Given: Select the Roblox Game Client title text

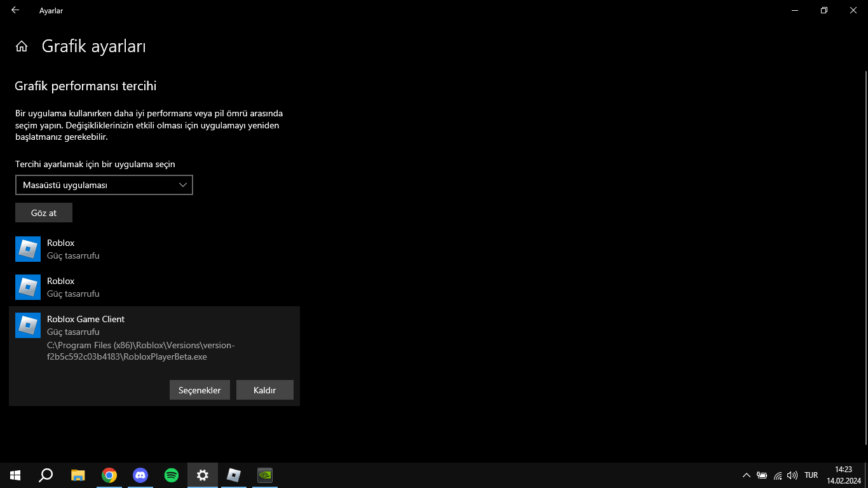Looking at the screenshot, I should (86, 319).
